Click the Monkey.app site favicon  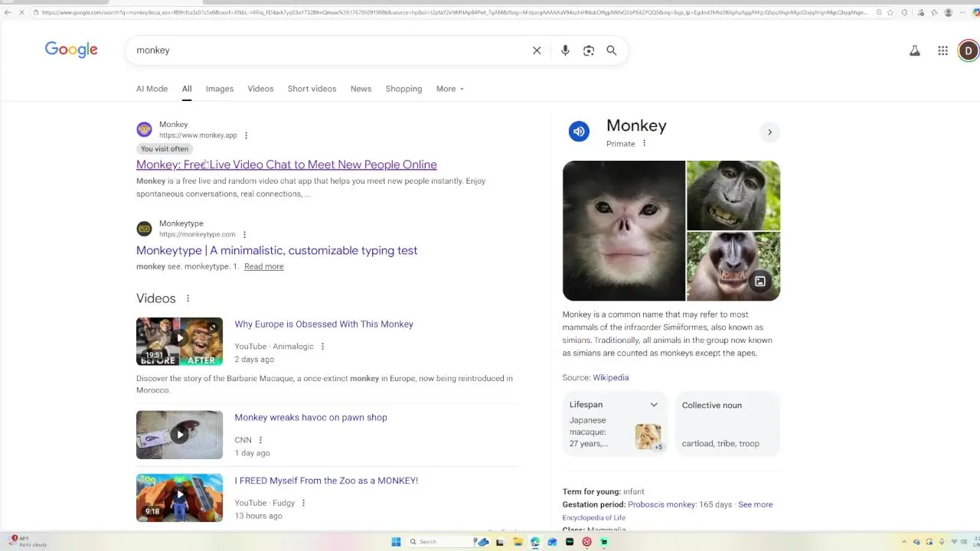click(144, 129)
